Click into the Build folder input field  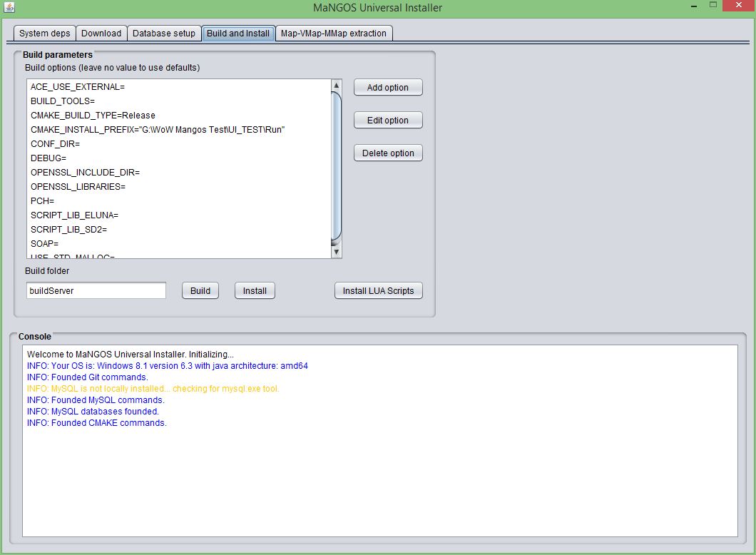(x=96, y=291)
